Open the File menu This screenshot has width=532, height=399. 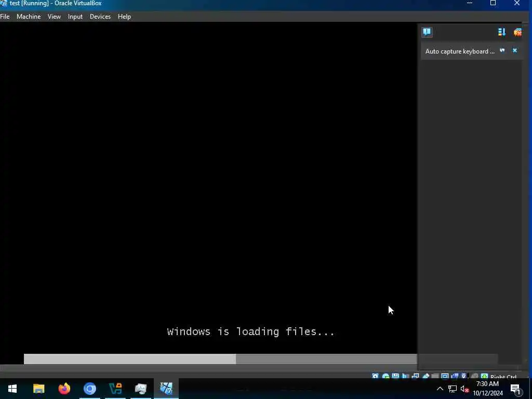(x=5, y=16)
